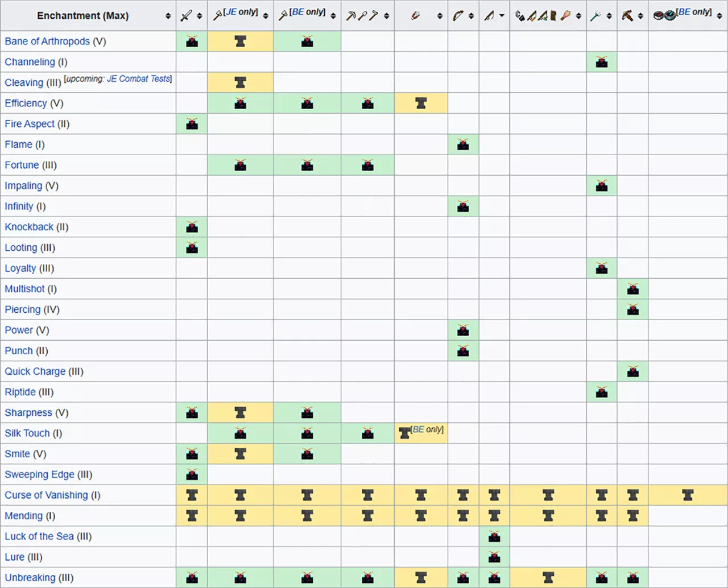Open the JE Combat Tests link
728x588 pixels.
pyautogui.click(x=139, y=79)
